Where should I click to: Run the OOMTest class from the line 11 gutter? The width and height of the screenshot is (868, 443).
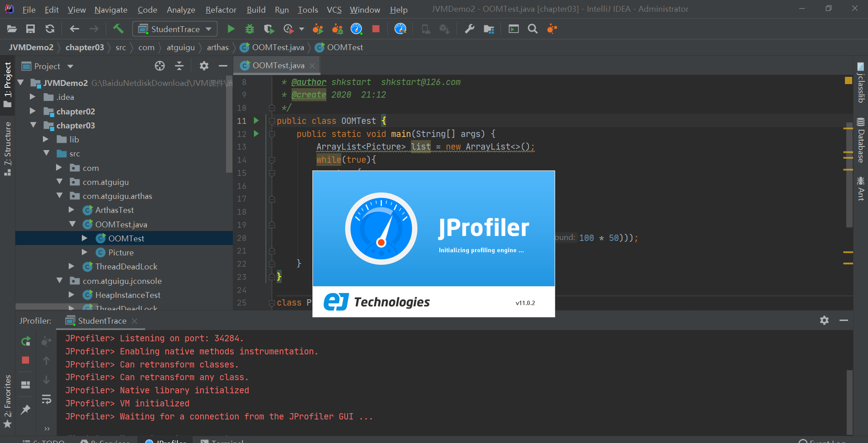tap(256, 121)
